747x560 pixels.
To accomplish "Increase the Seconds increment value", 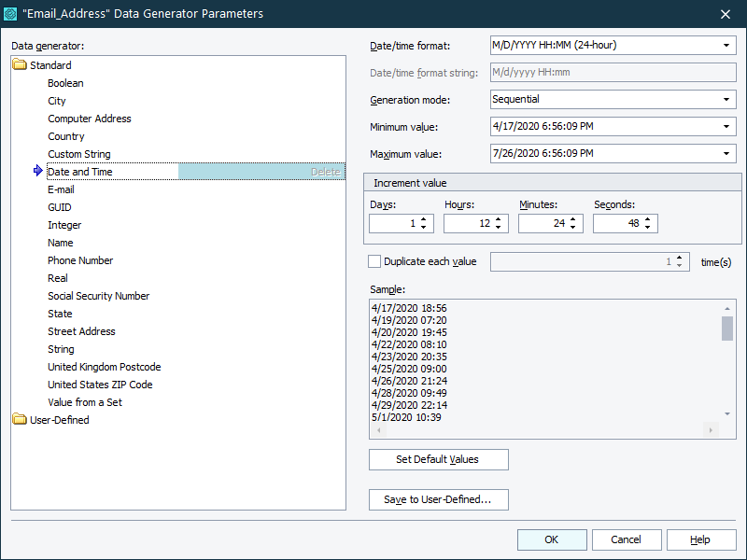I will pos(648,219).
